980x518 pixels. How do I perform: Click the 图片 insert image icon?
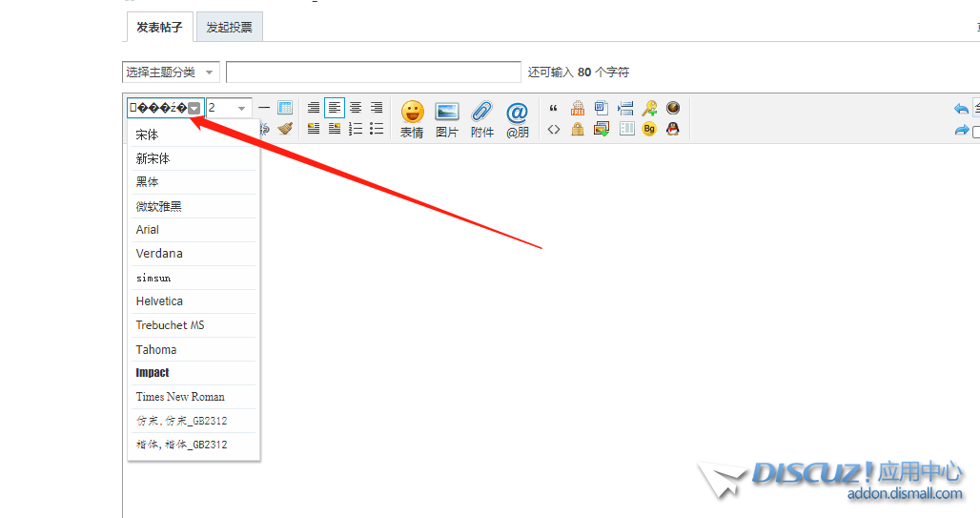447,118
